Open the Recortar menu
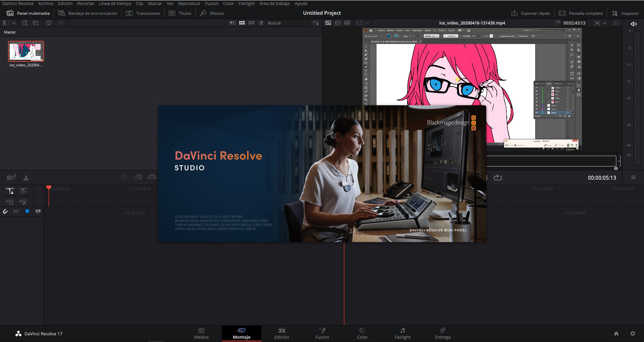This screenshot has width=644, height=342. point(86,3)
